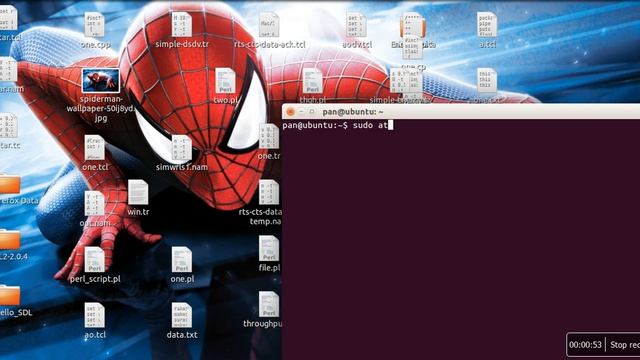Select the simple-dsdv.tr file icon
Screen dimensions: 640x360
pyautogui.click(x=182, y=25)
